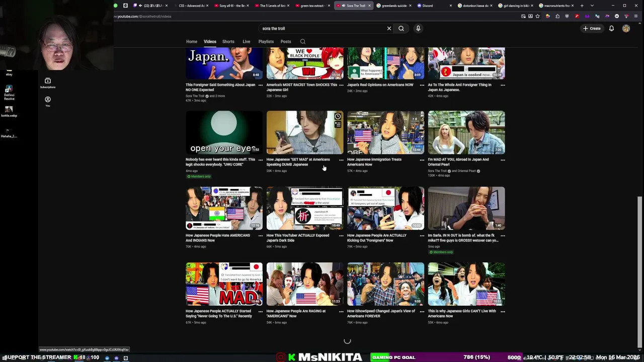Switch to the 'greenlands suicide' browser tab
This screenshot has height=362, width=644.
pos(393,6)
